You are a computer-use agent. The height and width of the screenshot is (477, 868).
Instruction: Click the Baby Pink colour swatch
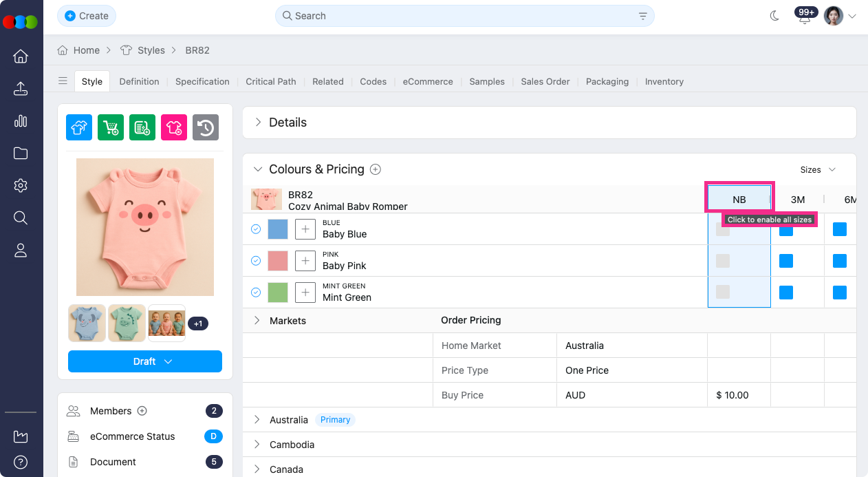[x=278, y=261]
